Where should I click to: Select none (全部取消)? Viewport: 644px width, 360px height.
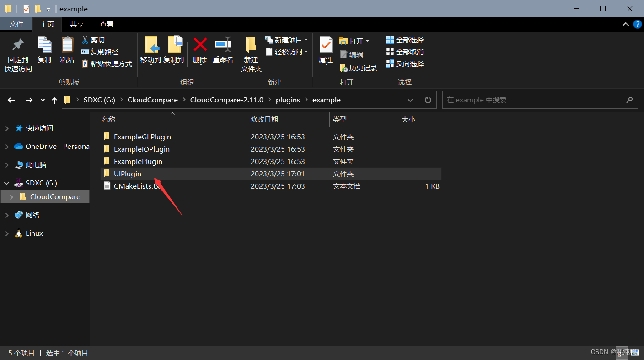[x=405, y=52]
